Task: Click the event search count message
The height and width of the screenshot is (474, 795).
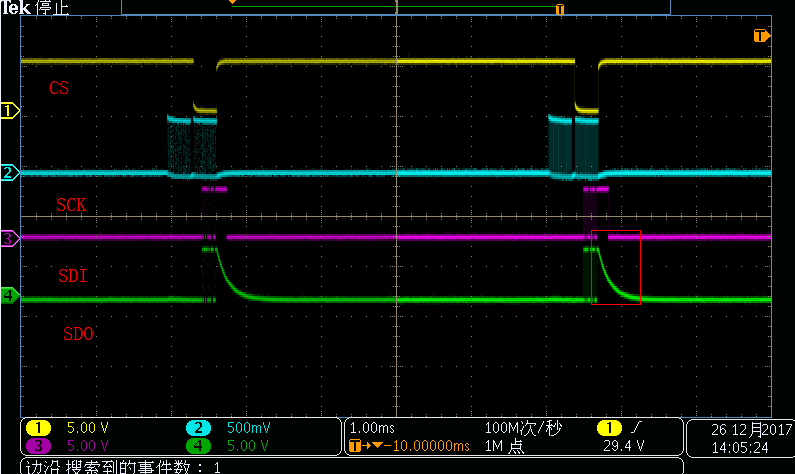Action: click(x=123, y=467)
